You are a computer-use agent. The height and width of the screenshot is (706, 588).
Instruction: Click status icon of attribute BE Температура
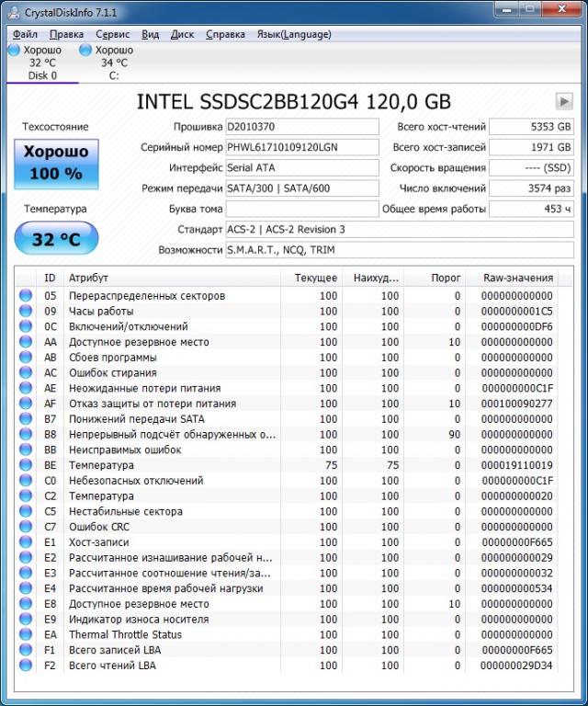click(26, 464)
